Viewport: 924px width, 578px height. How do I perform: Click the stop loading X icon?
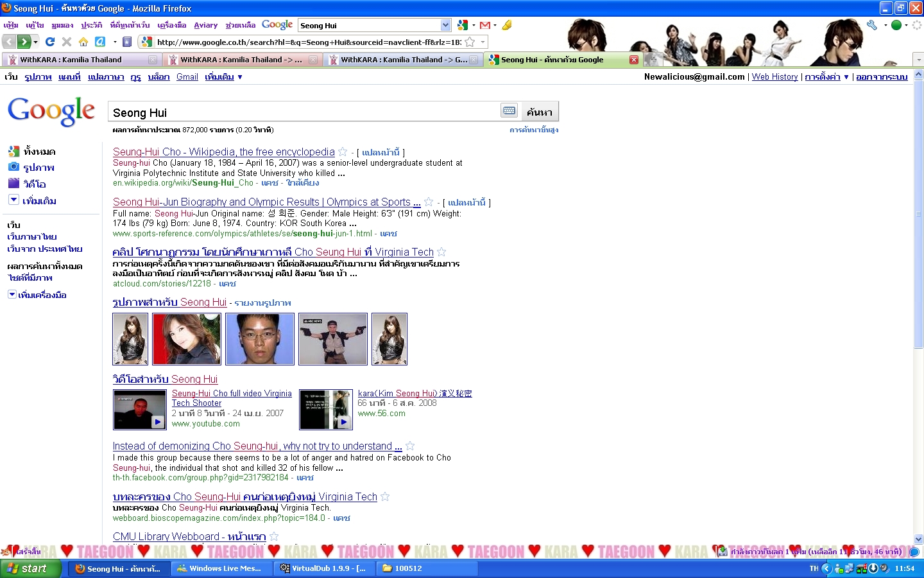pyautogui.click(x=67, y=42)
